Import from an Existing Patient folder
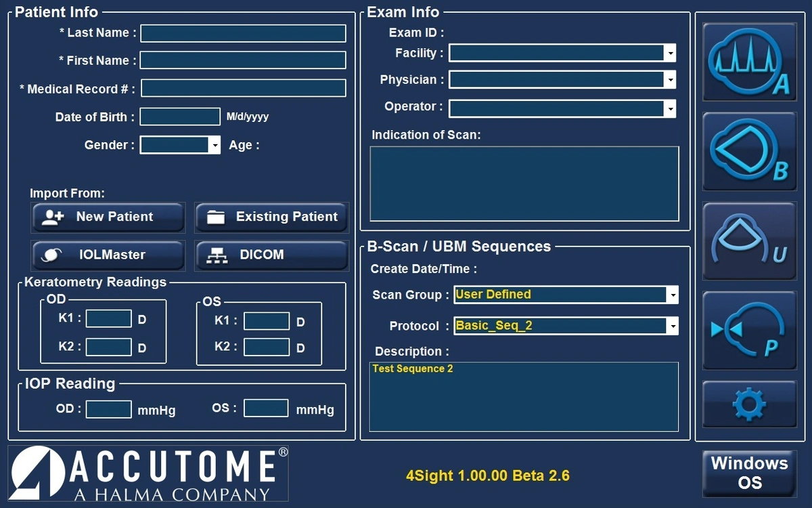This screenshot has width=812, height=508. pos(272,217)
